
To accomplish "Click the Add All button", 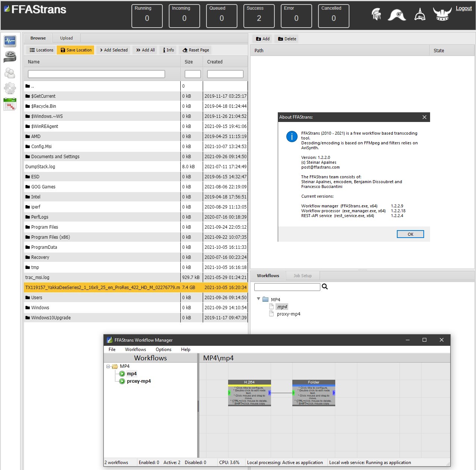I will click(145, 50).
